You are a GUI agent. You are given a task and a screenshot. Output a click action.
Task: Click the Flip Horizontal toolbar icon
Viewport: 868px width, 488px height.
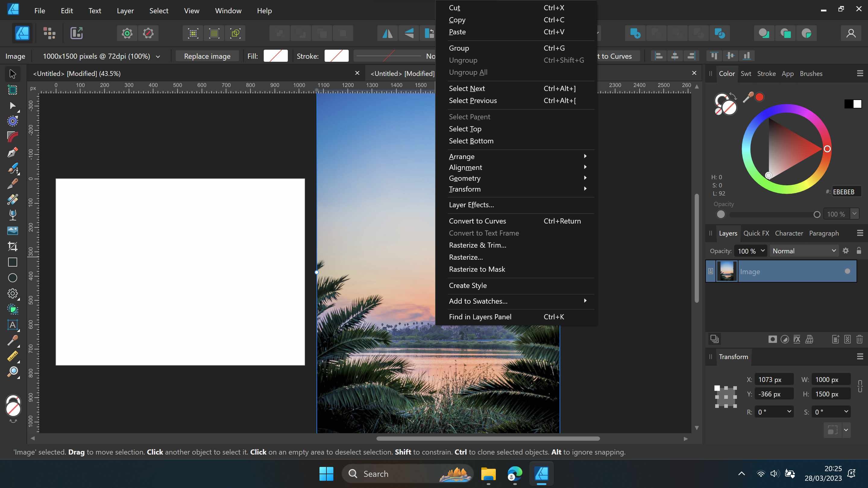(x=388, y=33)
